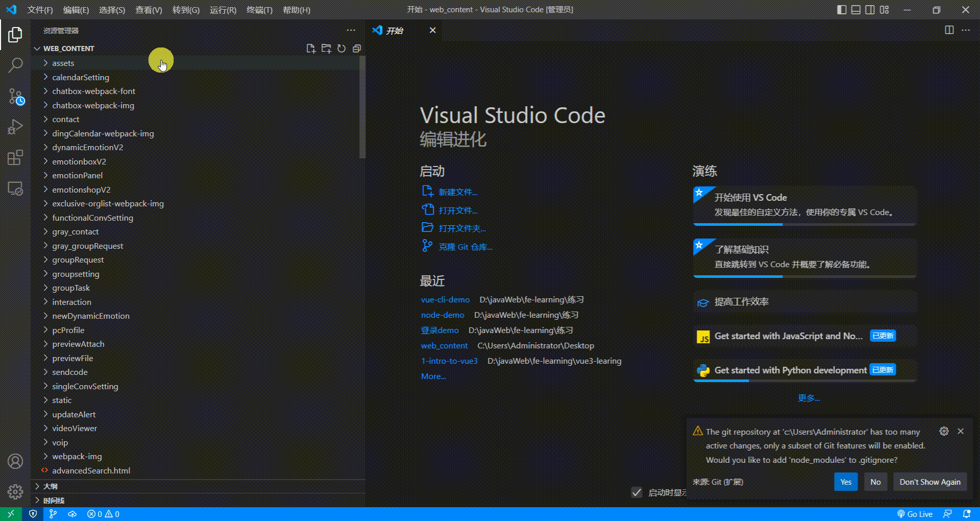The image size is (980, 521).
Task: Refresh the explorer tree
Action: [341, 49]
